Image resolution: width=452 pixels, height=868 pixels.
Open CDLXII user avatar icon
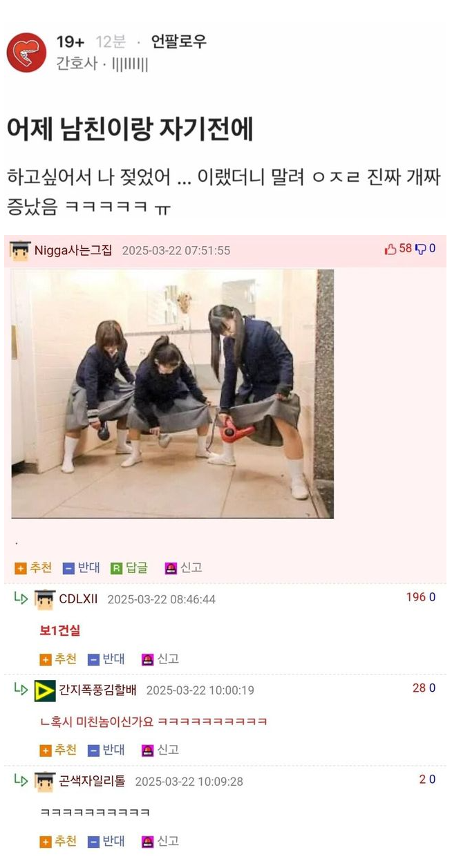(x=44, y=599)
